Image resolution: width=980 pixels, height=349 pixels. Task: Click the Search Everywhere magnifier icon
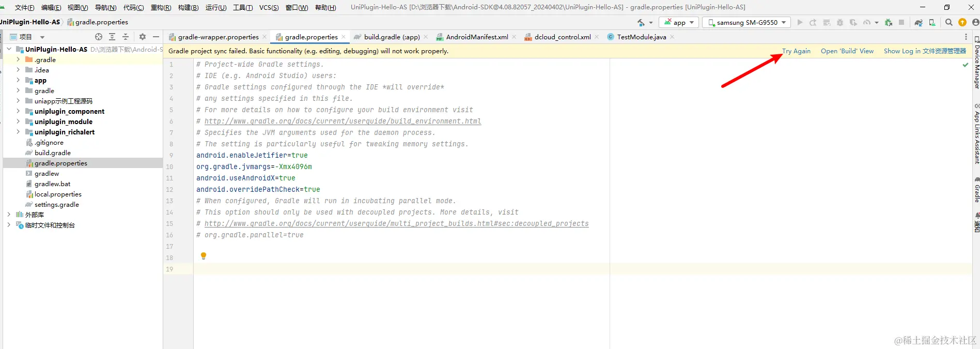(949, 22)
